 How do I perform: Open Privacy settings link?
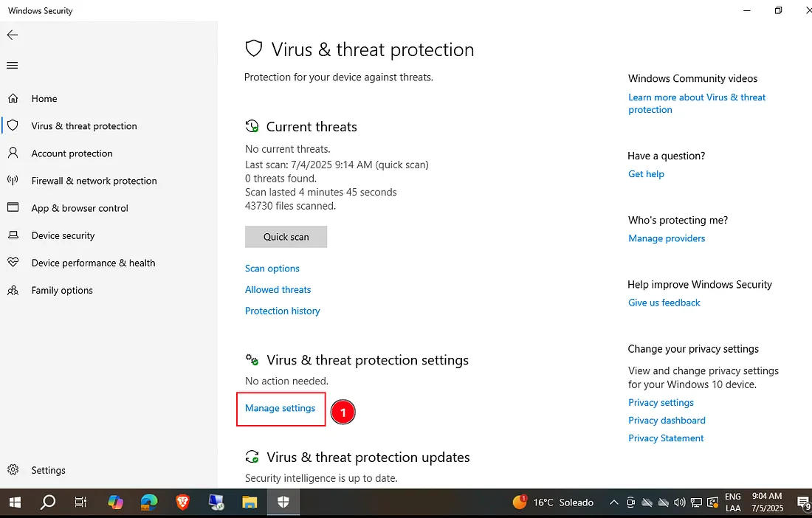(661, 402)
